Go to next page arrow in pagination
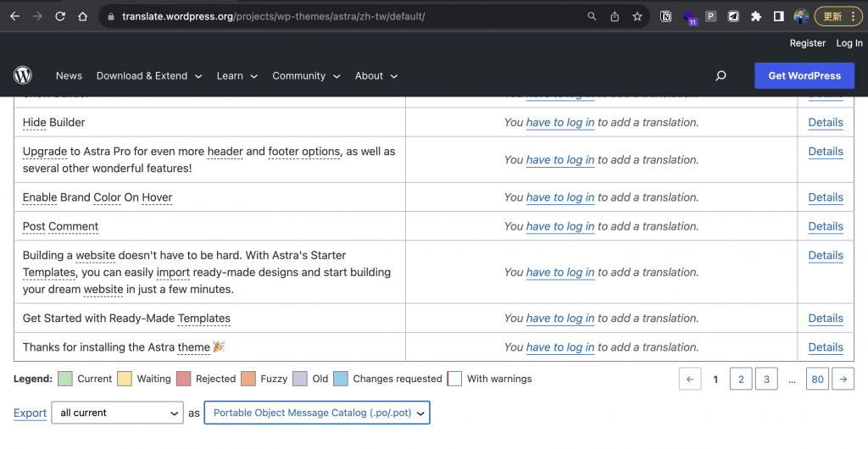The height and width of the screenshot is (449, 868). pos(843,379)
